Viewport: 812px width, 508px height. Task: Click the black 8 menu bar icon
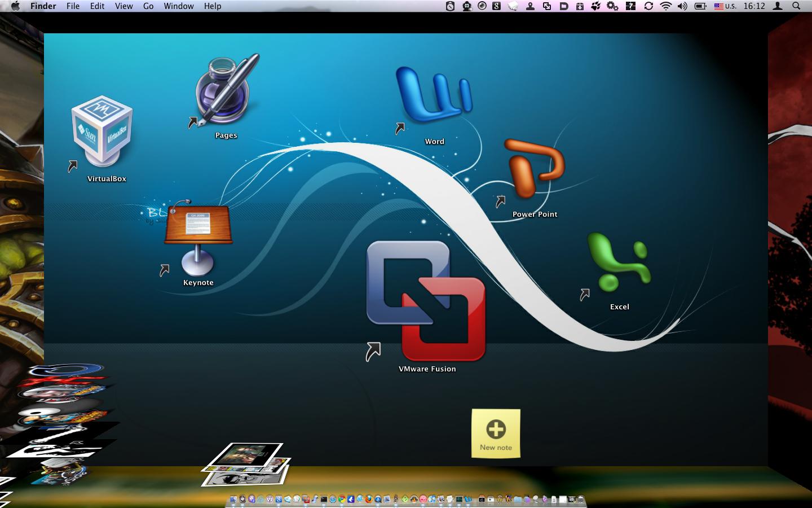(x=496, y=6)
